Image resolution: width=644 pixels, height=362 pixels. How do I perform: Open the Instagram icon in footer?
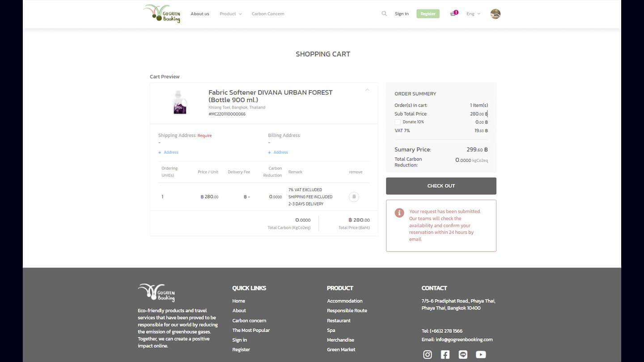pos(428,354)
